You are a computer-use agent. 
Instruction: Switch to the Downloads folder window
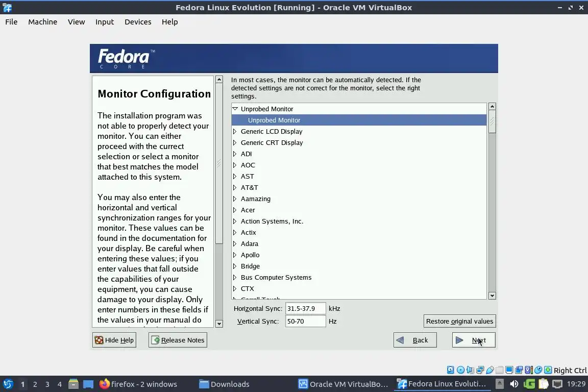point(224,384)
